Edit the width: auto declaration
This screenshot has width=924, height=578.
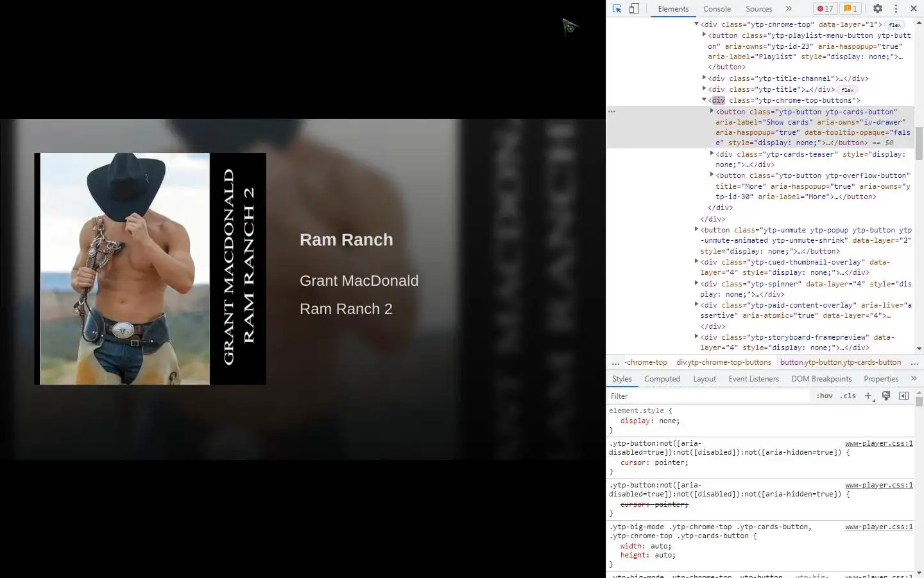pos(646,547)
